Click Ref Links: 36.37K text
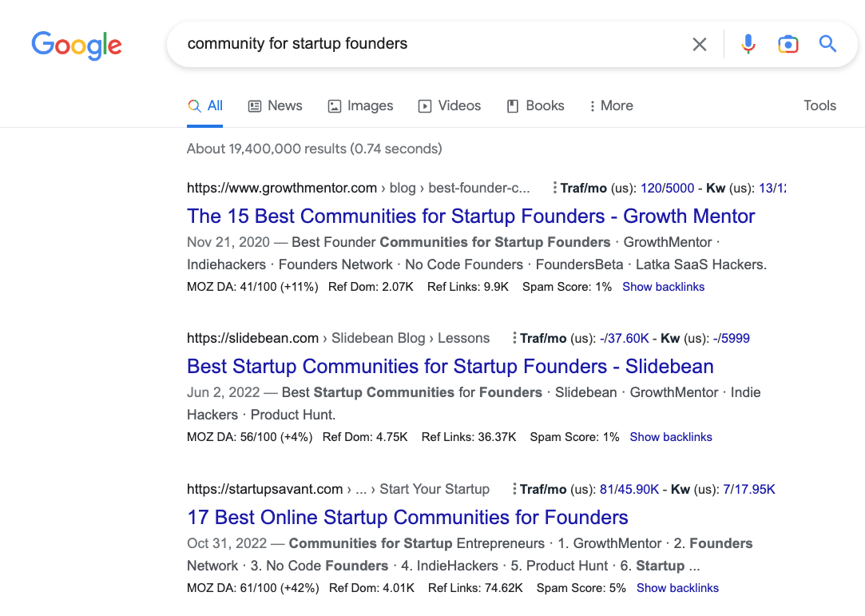Image resolution: width=865 pixels, height=616 pixels. click(469, 436)
